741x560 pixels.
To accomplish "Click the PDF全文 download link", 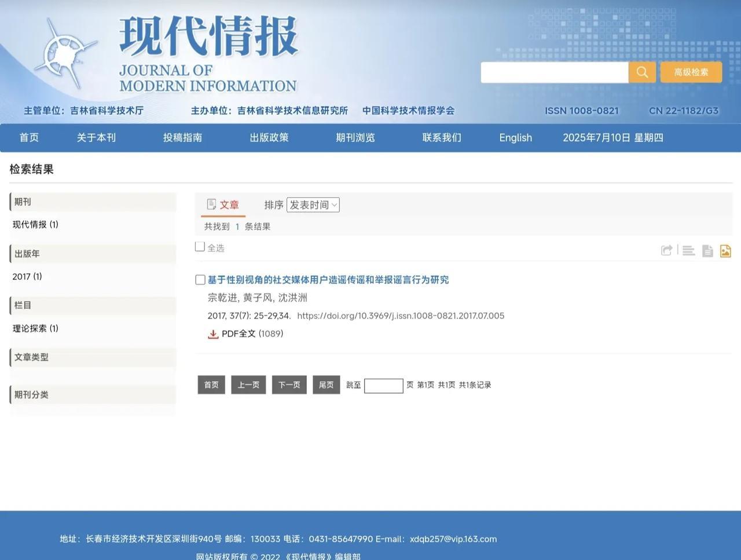I will pyautogui.click(x=239, y=334).
